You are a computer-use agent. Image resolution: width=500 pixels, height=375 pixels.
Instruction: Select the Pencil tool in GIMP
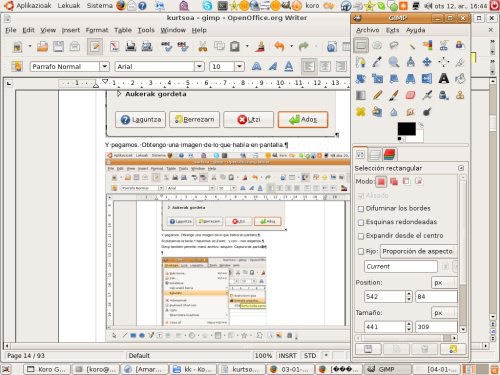coord(377,95)
